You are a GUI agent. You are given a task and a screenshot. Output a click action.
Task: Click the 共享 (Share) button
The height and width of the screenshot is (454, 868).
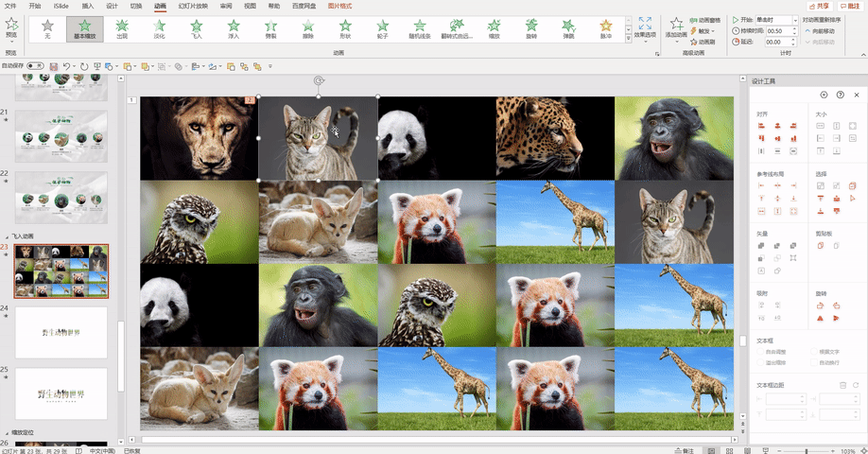click(819, 6)
